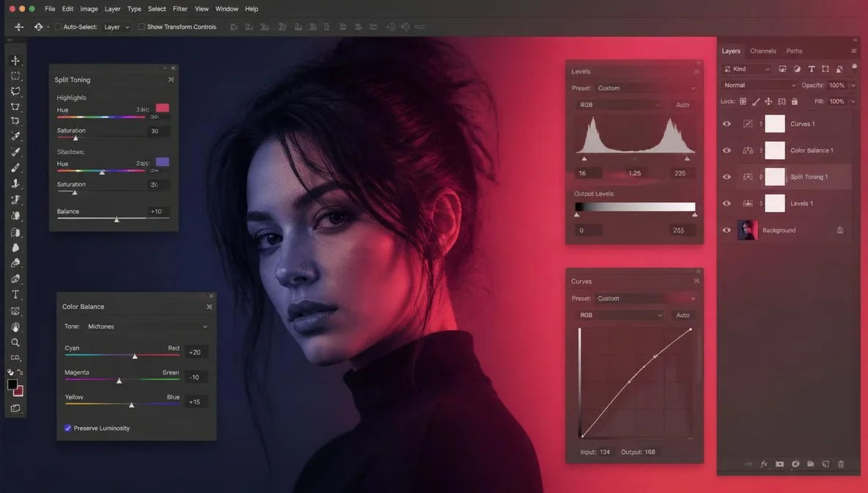The height and width of the screenshot is (493, 868).
Task: Click Auto in the Curves panel
Action: pyautogui.click(x=683, y=315)
